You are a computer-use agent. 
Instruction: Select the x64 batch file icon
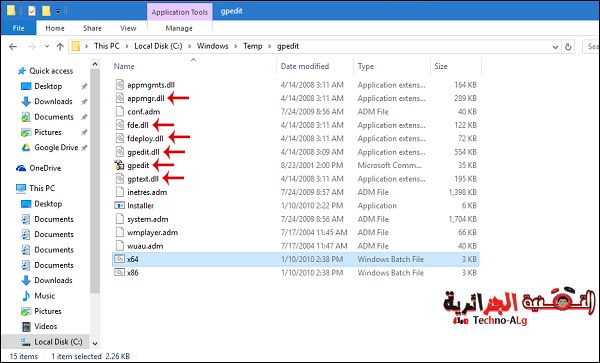pos(120,259)
